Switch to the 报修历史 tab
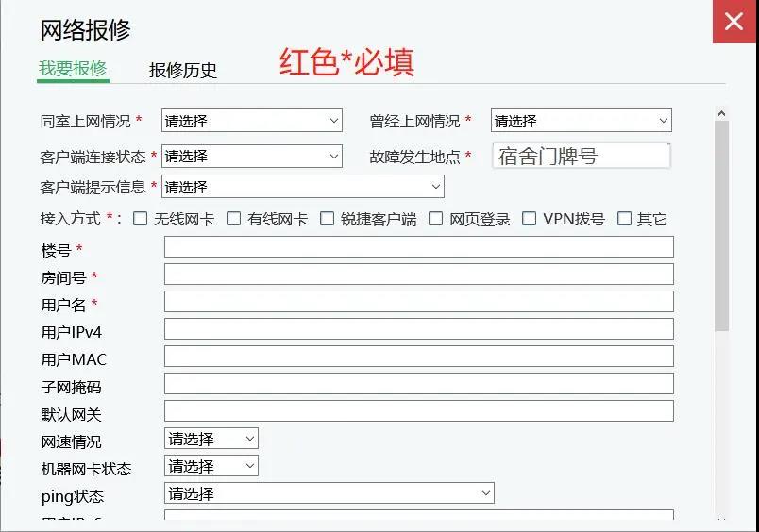 click(183, 70)
